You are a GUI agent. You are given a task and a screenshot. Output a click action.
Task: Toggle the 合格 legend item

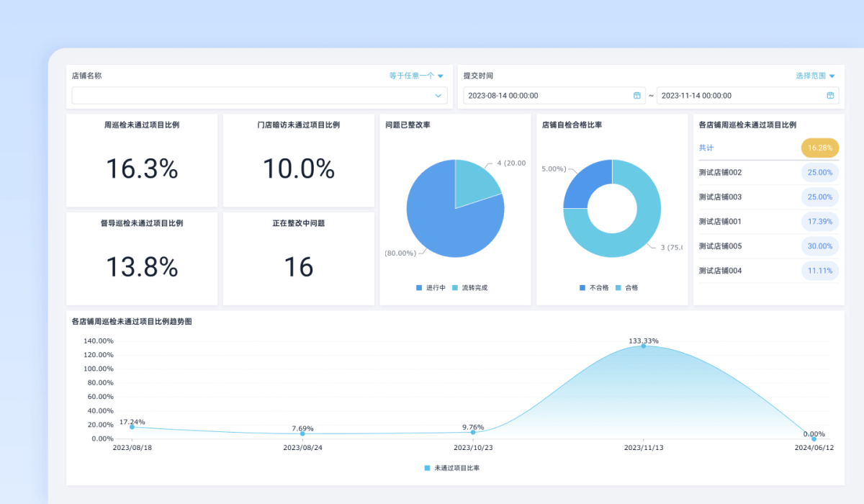pyautogui.click(x=626, y=287)
